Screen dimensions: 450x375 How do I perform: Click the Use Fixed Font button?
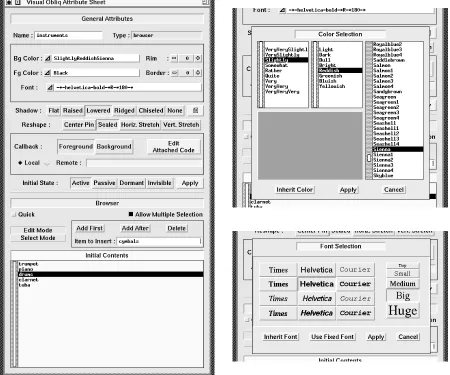coord(332,337)
